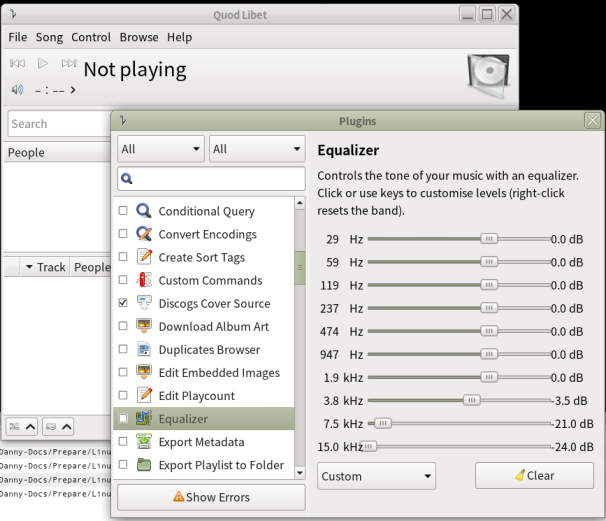
Task: Open the Control menu
Action: tap(91, 37)
